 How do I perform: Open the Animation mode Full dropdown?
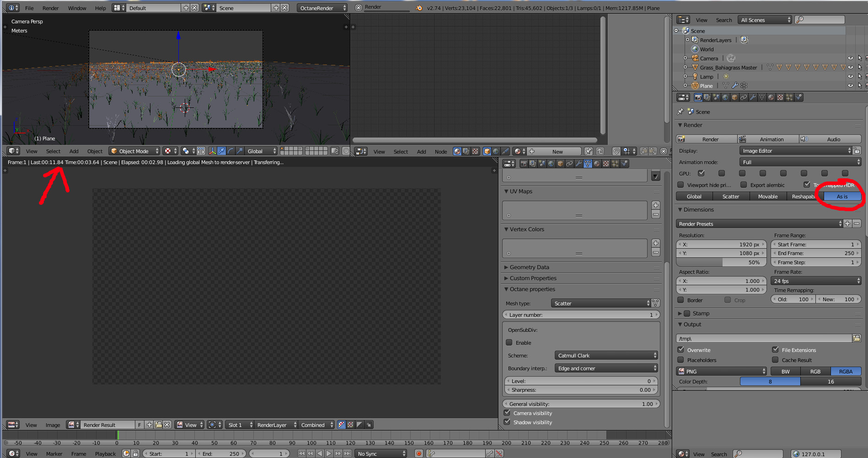800,162
